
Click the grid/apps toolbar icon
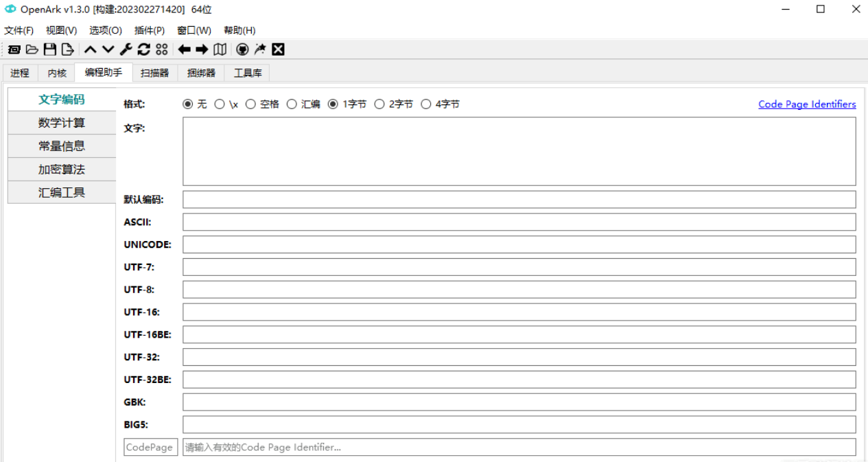(x=161, y=49)
